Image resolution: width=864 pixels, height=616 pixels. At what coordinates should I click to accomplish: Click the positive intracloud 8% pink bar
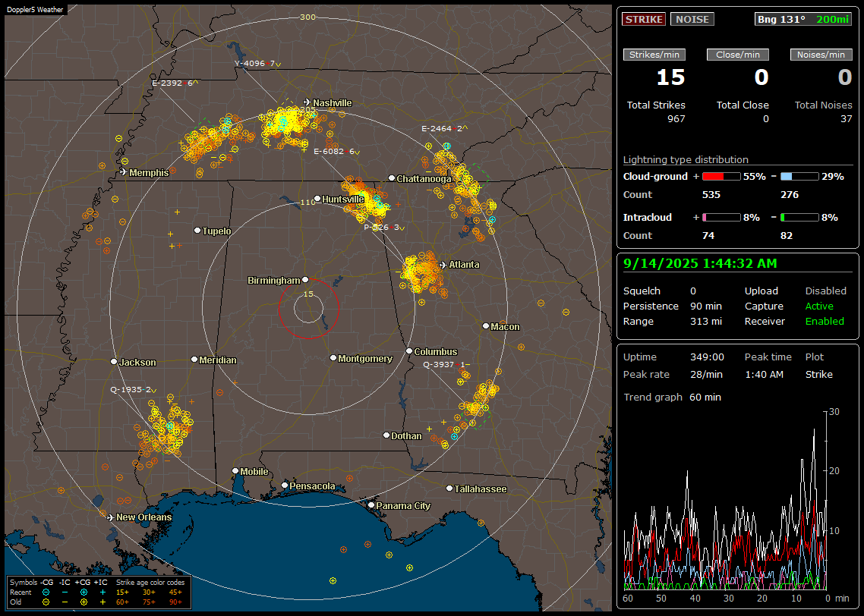click(721, 218)
